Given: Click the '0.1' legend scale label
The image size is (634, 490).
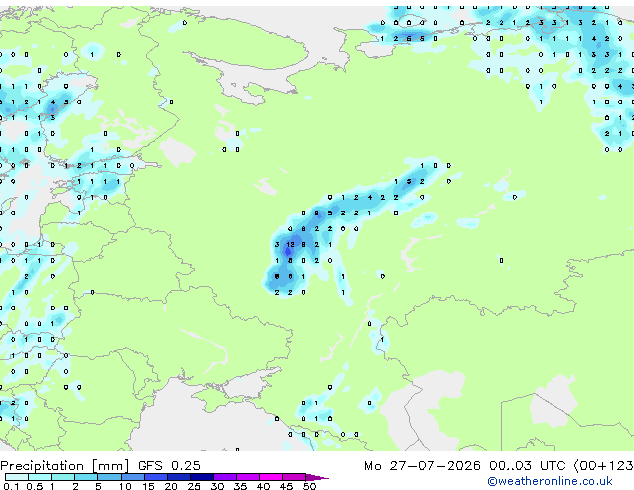Looking at the screenshot, I should click(x=11, y=486).
